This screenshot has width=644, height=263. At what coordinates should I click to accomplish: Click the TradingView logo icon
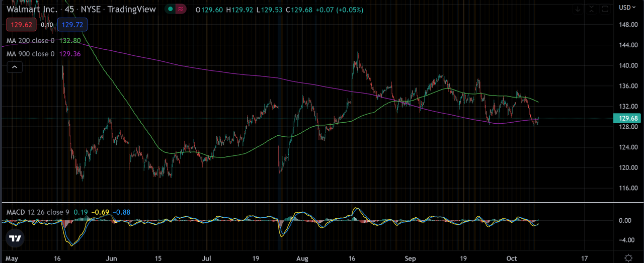16,238
